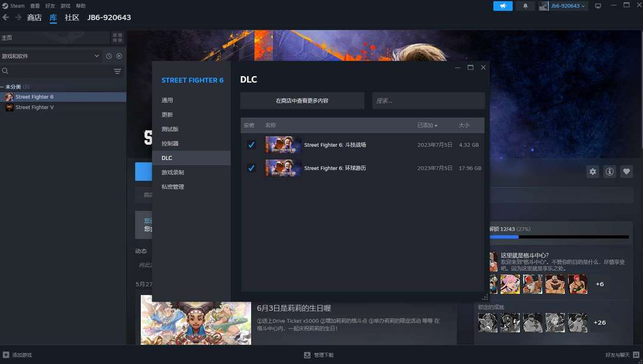Add game to favorites heart icon
This screenshot has height=364, width=643.
click(x=626, y=171)
